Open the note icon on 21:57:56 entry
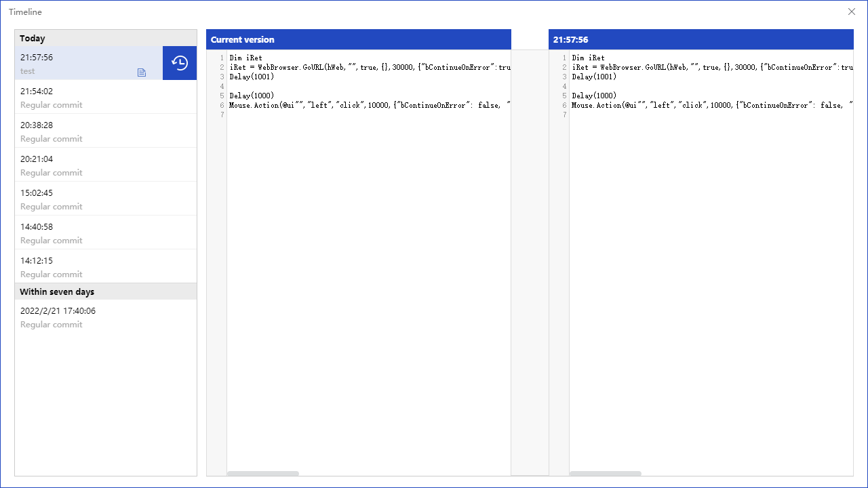The width and height of the screenshot is (868, 488). point(142,73)
